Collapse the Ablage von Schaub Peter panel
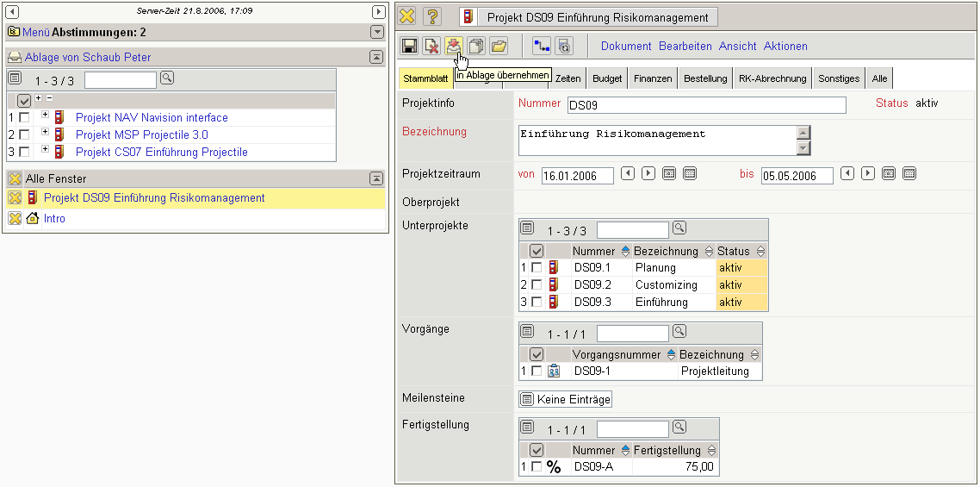The height and width of the screenshot is (487, 980). click(376, 57)
